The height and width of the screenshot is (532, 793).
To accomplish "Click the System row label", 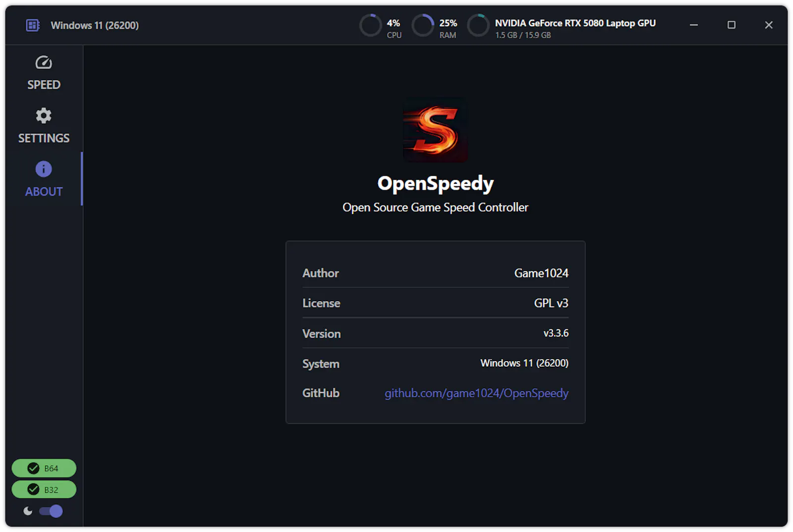I will tap(321, 364).
